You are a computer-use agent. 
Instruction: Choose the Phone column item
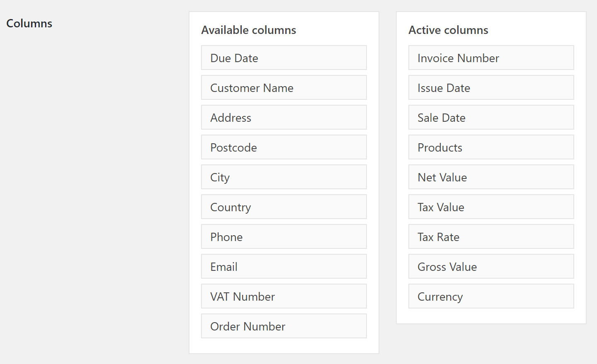point(284,237)
